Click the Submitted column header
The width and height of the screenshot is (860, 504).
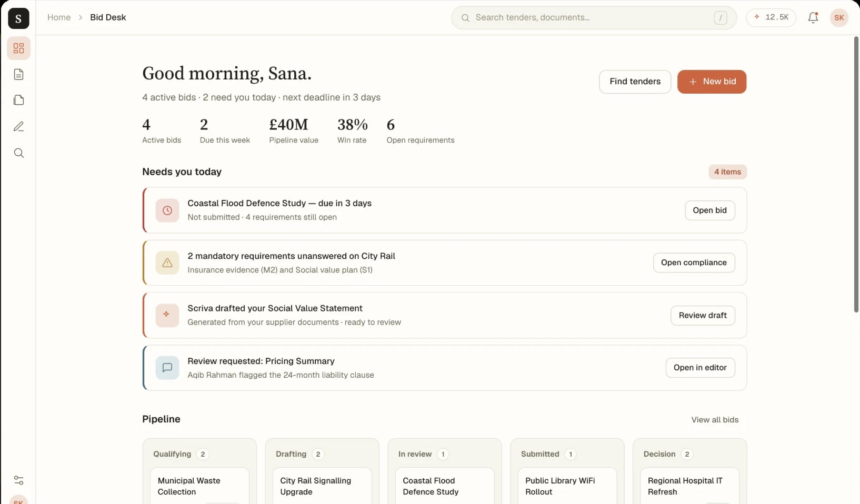click(549, 454)
